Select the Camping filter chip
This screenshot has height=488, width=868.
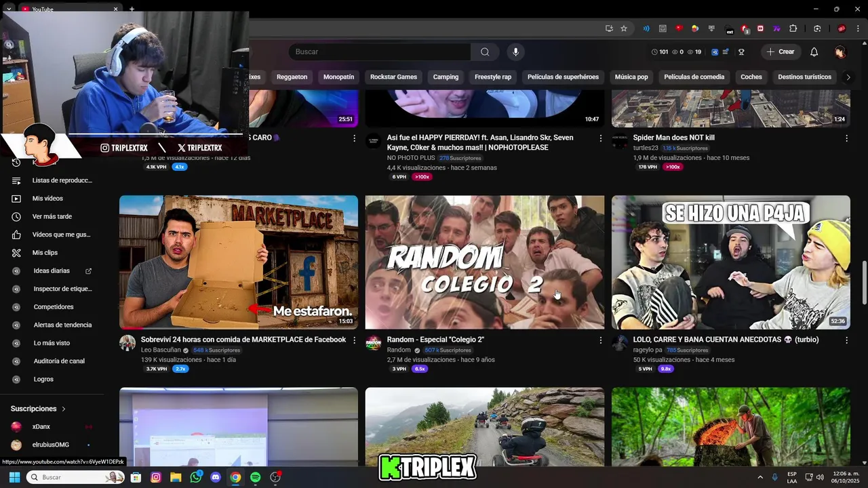446,77
